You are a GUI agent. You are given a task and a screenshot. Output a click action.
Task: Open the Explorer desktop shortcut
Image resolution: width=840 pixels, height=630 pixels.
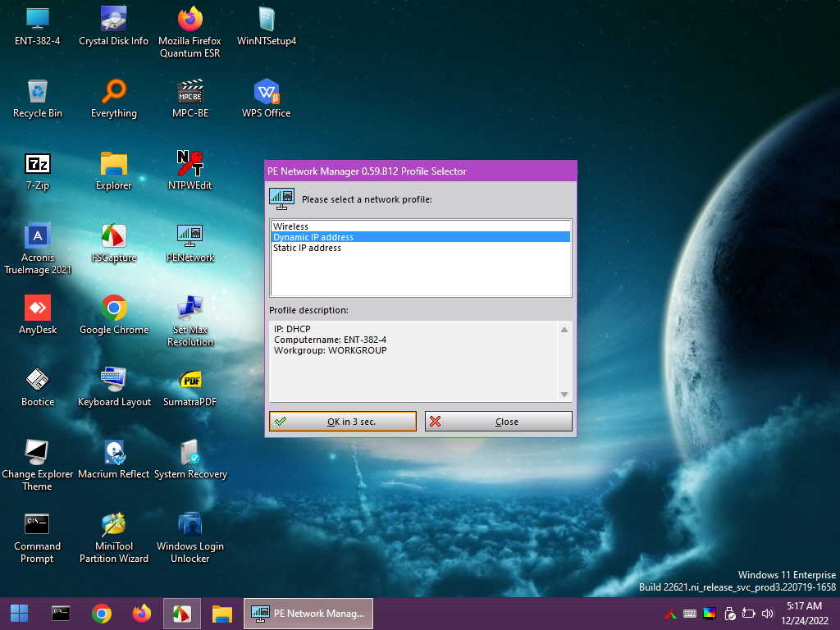click(113, 171)
